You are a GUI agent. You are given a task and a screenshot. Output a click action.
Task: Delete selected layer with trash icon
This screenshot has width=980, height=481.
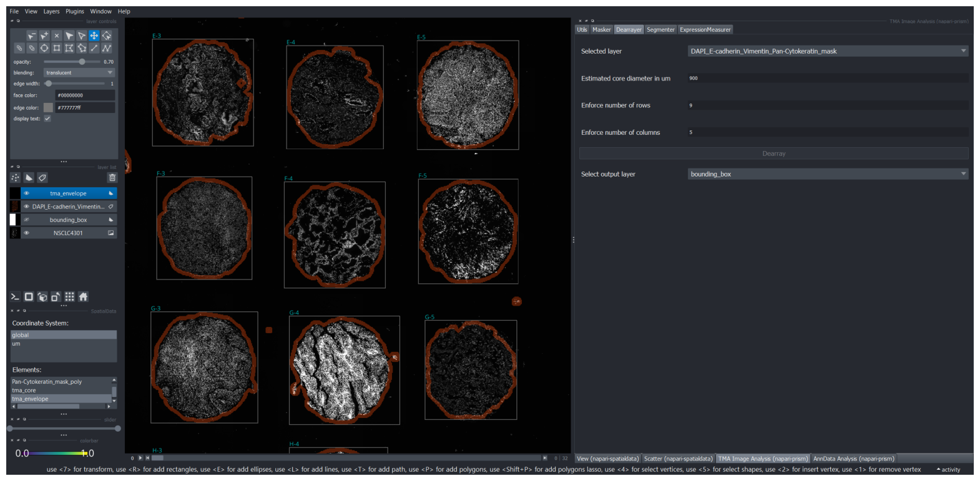click(112, 178)
